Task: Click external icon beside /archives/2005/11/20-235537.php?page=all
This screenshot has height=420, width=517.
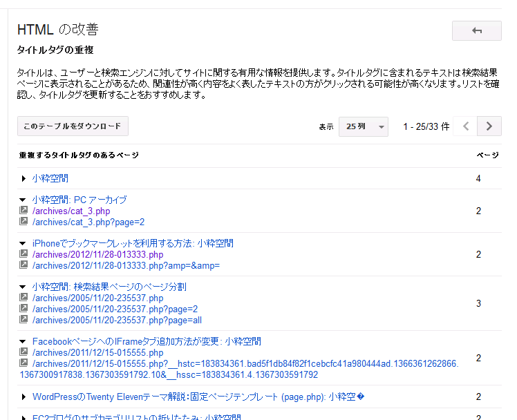Action: (x=23, y=320)
